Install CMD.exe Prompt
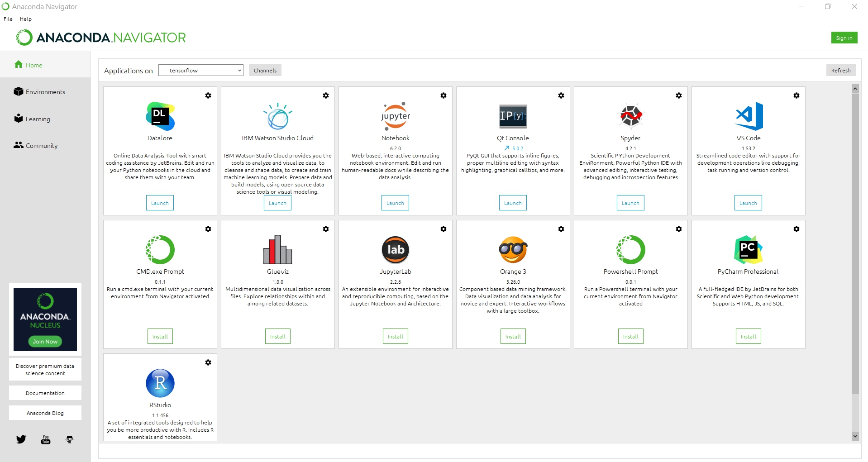868x462 pixels. pyautogui.click(x=160, y=336)
